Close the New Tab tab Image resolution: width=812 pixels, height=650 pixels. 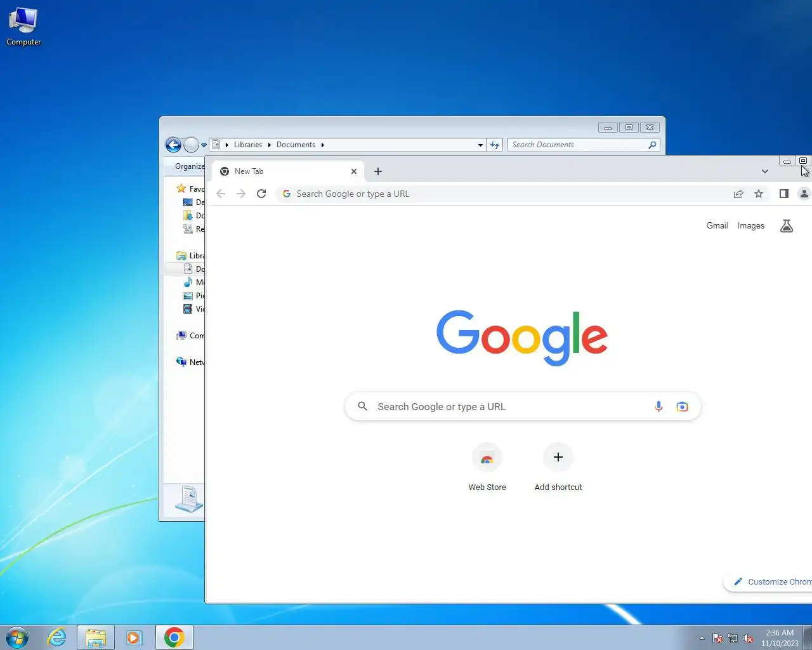pos(354,171)
